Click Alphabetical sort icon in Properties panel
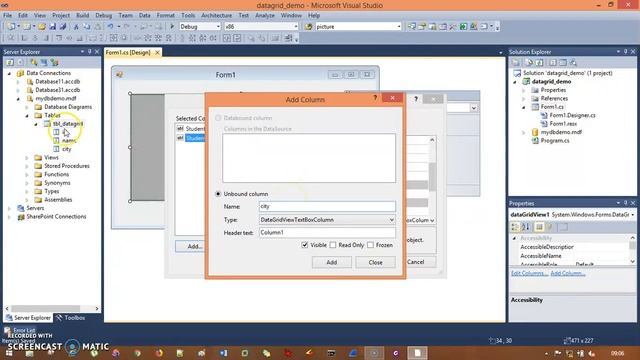 point(526,227)
